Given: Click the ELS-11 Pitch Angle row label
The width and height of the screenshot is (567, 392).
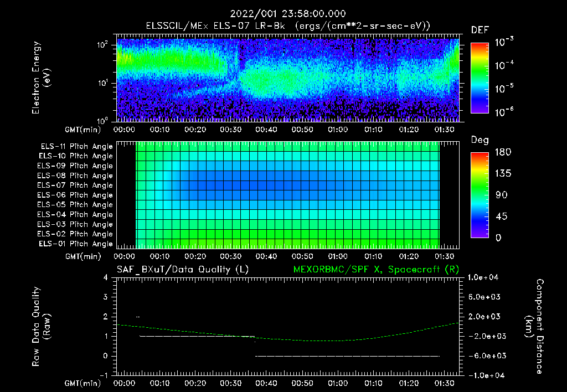Looking at the screenshot, I should (x=76, y=146).
